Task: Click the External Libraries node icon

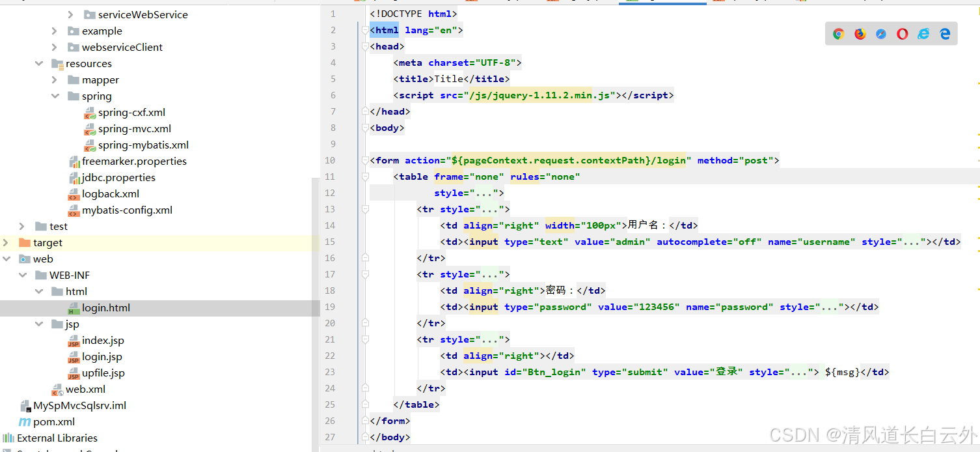Action: pos(8,438)
